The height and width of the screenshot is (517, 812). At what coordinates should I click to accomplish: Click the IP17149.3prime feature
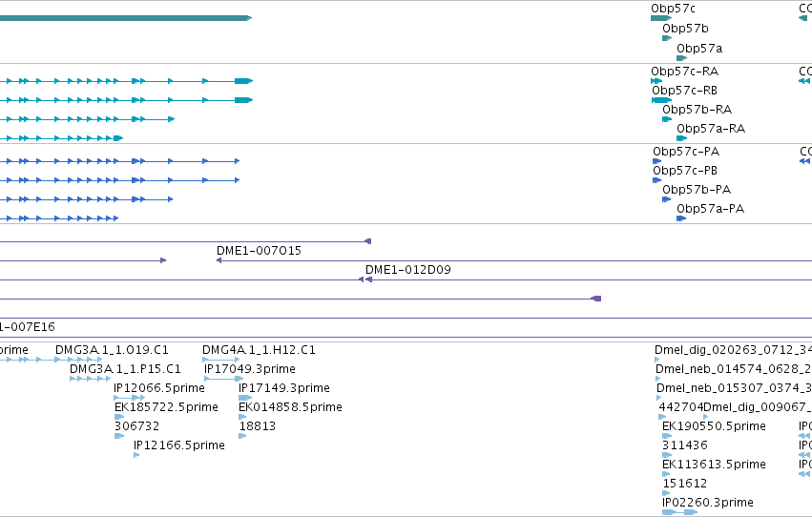(x=245, y=398)
